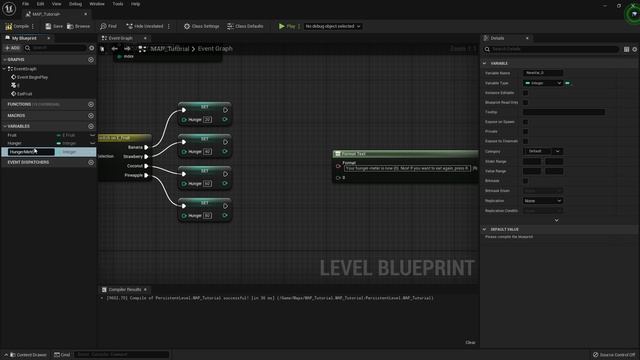The image size is (640, 360).
Task: Open the Help menu
Action: [136, 4]
